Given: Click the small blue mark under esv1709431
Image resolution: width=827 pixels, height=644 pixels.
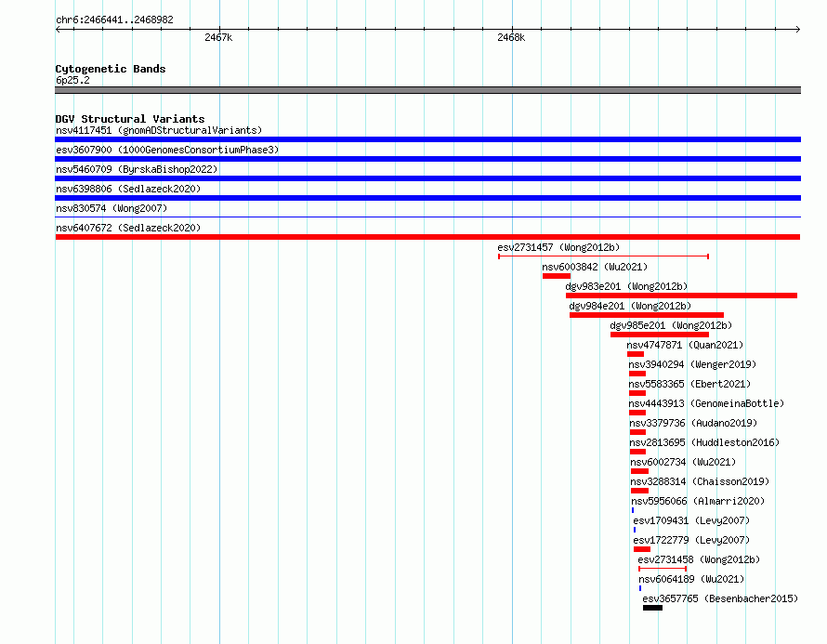Looking at the screenshot, I should [x=635, y=530].
